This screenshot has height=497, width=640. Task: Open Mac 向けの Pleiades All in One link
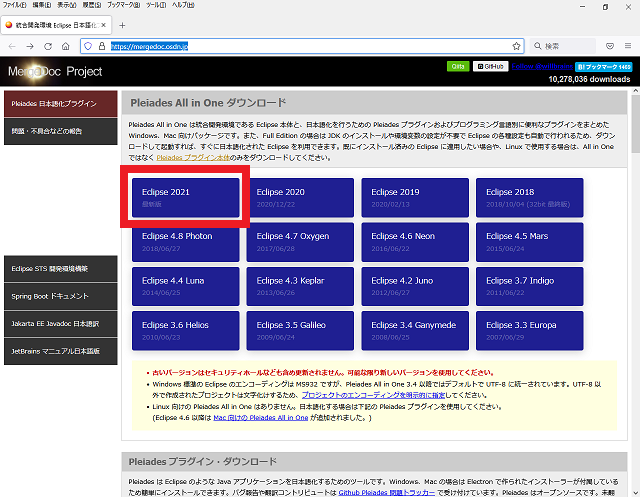(260, 417)
